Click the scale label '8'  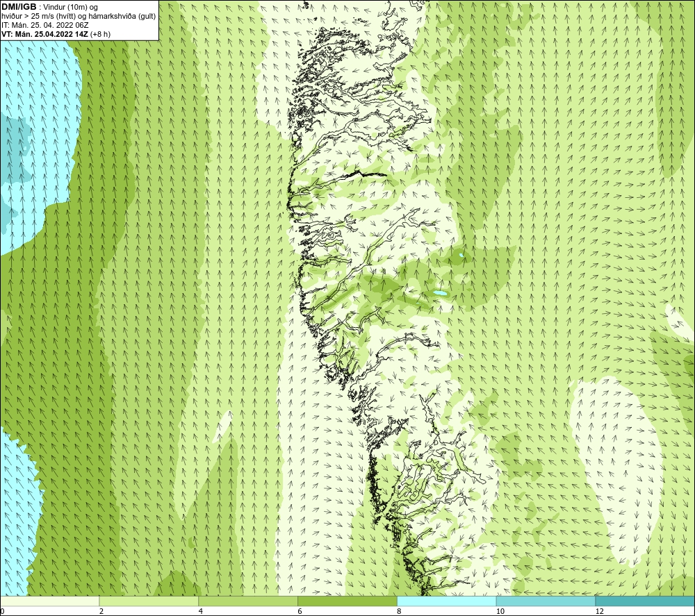[x=400, y=611]
